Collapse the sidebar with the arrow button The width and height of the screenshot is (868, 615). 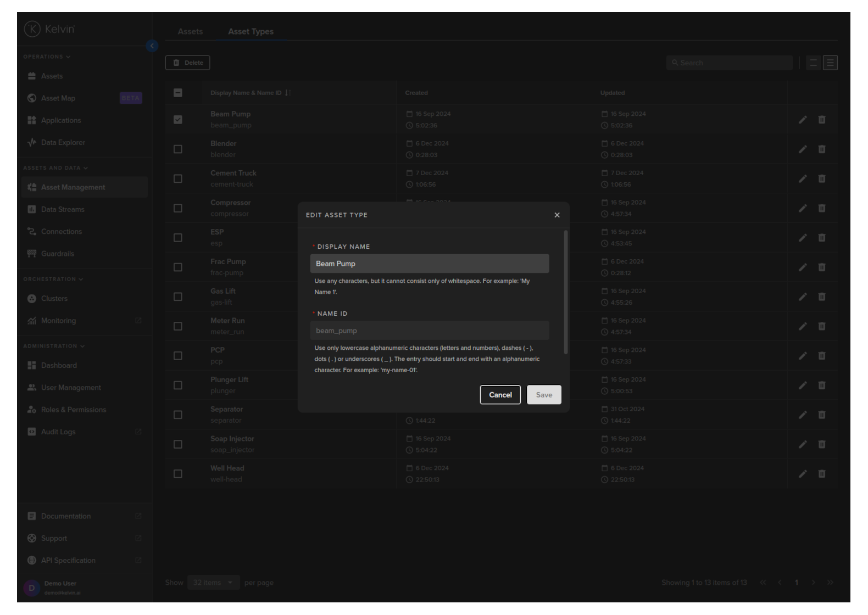[x=152, y=46]
